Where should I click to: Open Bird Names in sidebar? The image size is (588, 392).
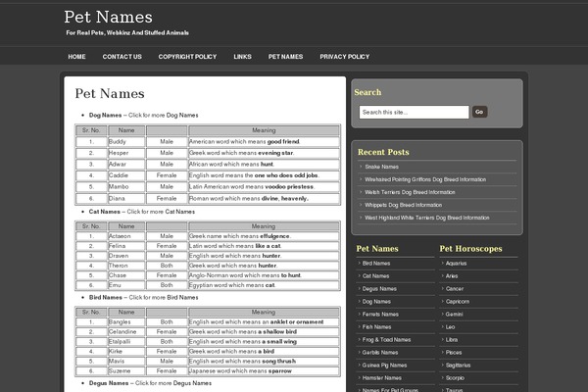tap(376, 264)
